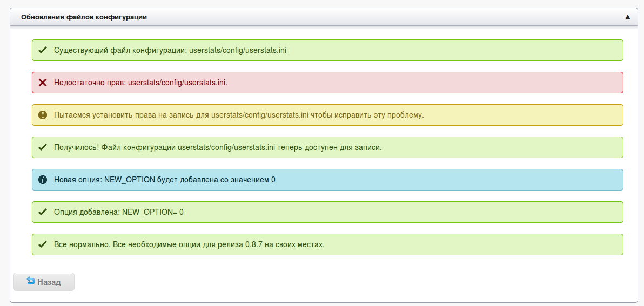
Task: Click the checkmark icon next to 'Получилось!' message
Action: 42,147
